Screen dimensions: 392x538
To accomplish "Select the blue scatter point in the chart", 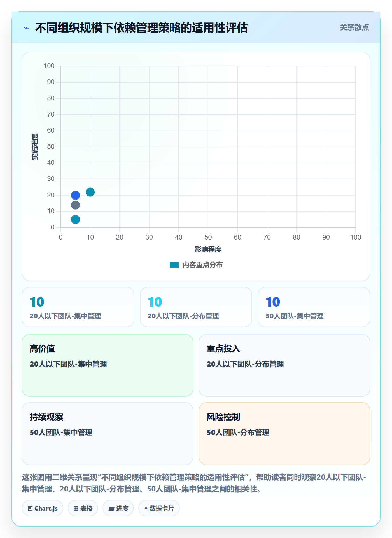I will pos(75,195).
